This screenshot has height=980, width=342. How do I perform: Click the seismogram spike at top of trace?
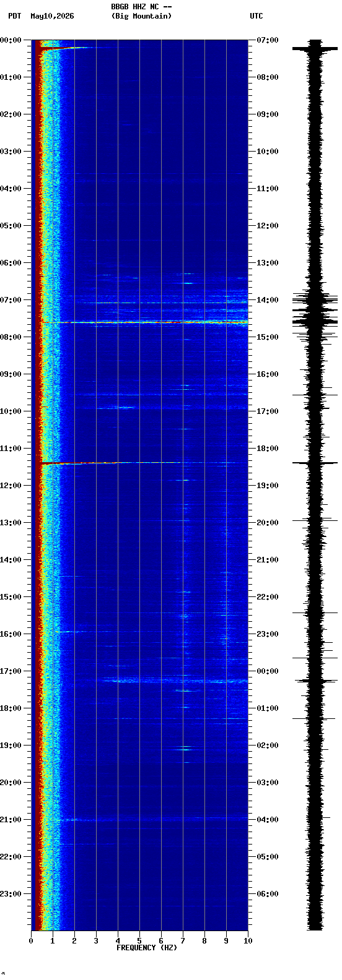click(315, 48)
